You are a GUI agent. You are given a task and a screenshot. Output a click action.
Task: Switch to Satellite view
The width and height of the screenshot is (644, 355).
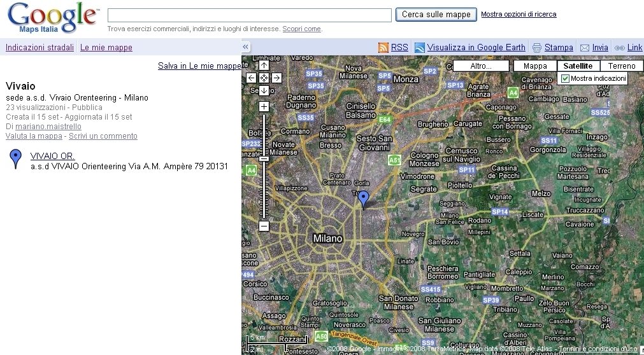point(578,66)
